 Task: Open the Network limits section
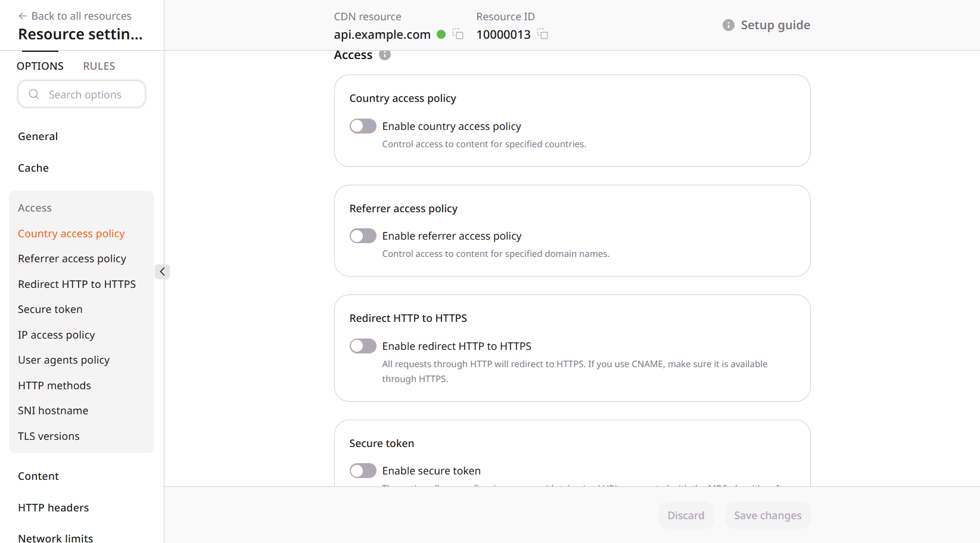[x=55, y=538]
